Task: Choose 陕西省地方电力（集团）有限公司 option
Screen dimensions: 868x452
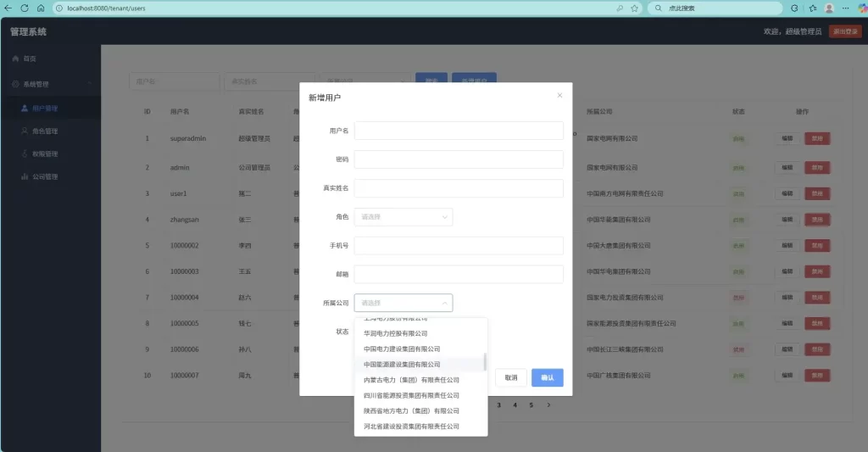Action: (420, 411)
